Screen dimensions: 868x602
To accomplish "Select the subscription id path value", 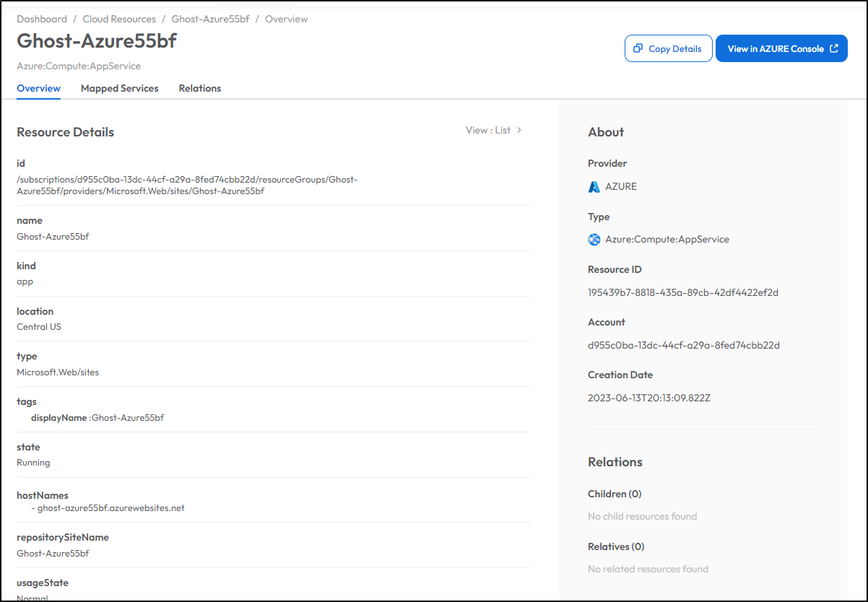I will [188, 186].
